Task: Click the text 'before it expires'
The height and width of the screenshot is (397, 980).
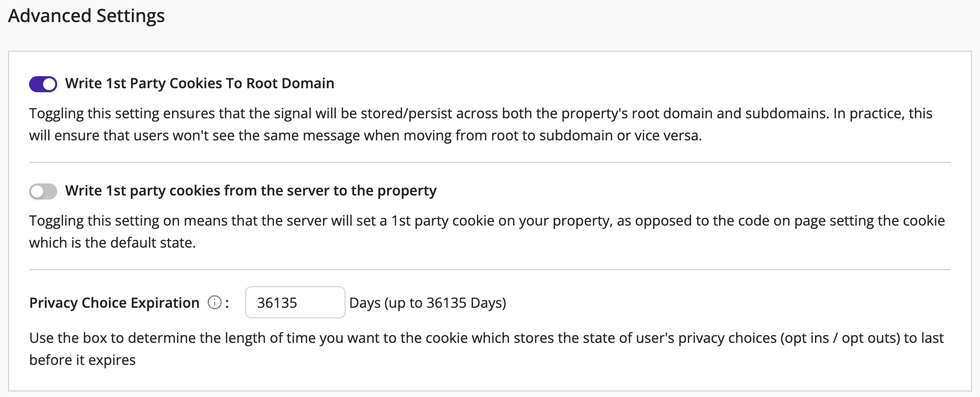Action: click(x=82, y=360)
